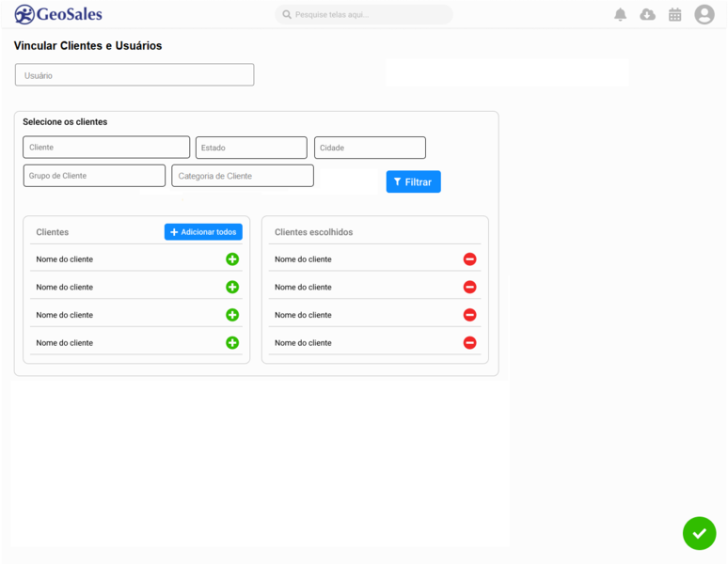Confirm with the green checkmark button
This screenshot has width=728, height=564.
(x=699, y=533)
